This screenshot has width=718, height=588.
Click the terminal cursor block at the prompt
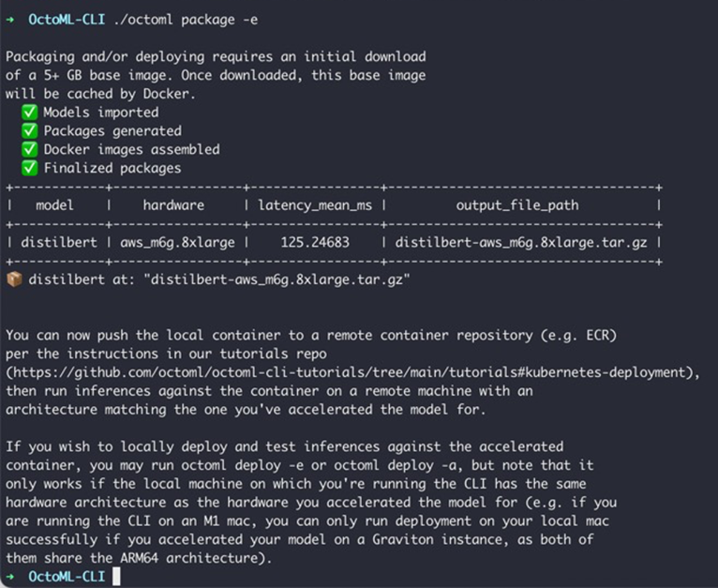[x=117, y=576]
